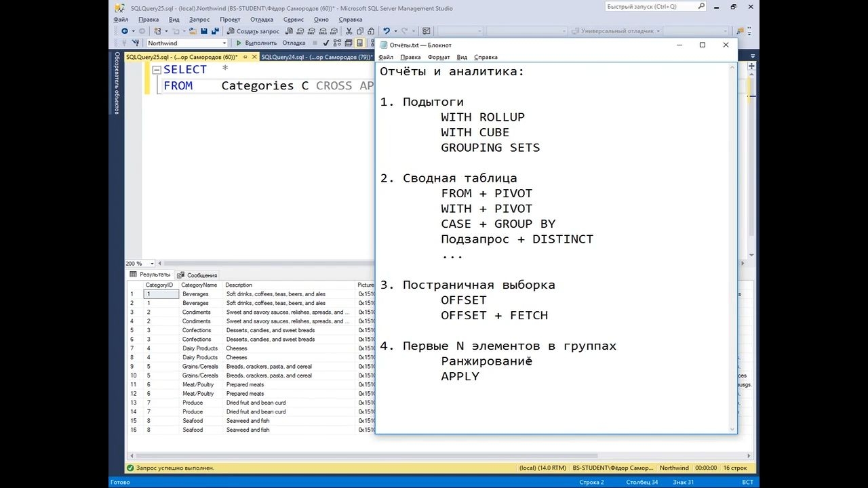Screen dimensions: 868x488
Task: Open the toolbar overflow options arrow
Action: pos(751,31)
